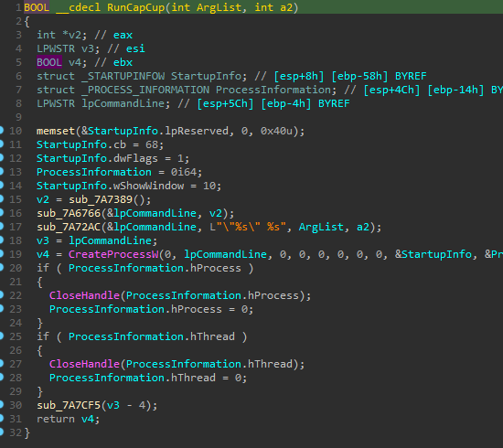Viewport: 503px width, 448px height.
Task: Click the int *v2 declaration
Action: click(61, 35)
